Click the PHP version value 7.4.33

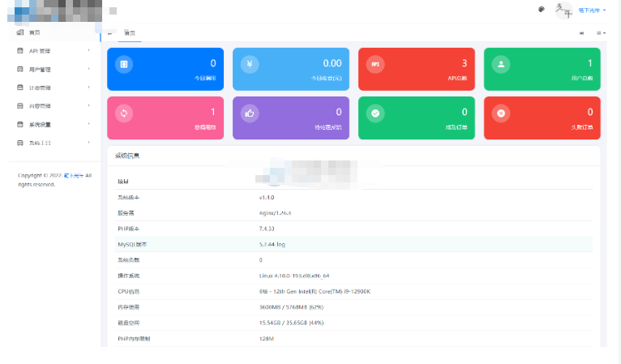point(267,229)
